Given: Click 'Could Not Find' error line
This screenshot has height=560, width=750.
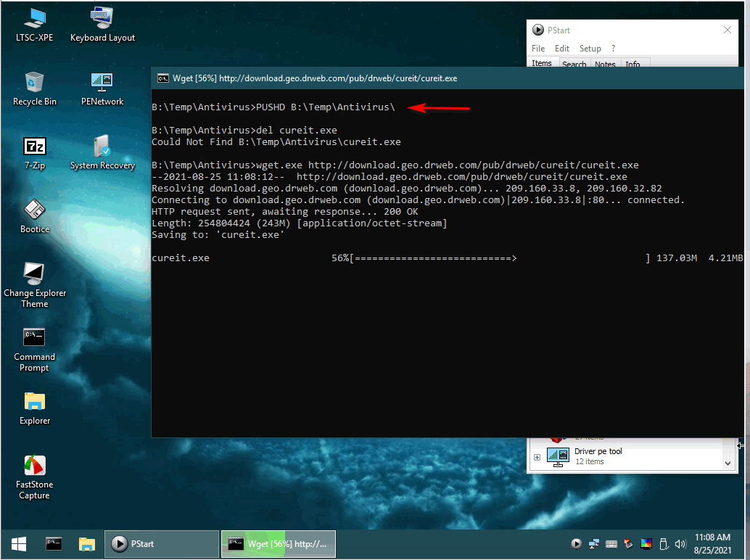Looking at the screenshot, I should click(276, 142).
